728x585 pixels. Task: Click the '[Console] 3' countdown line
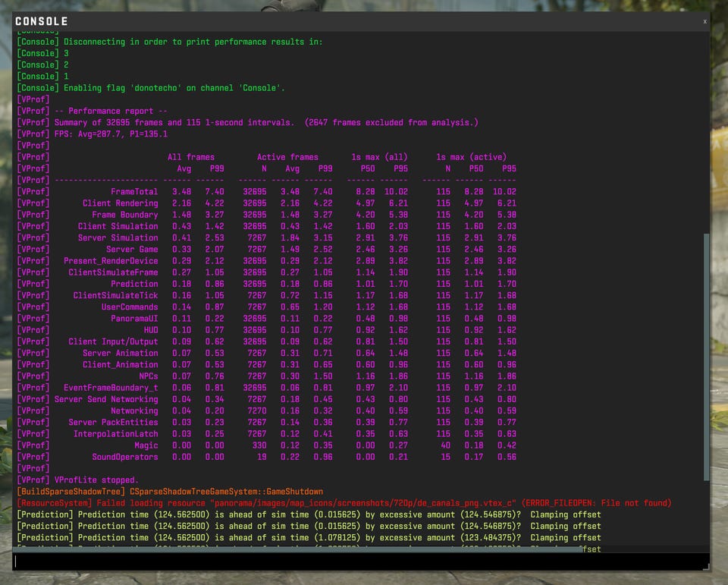point(42,53)
